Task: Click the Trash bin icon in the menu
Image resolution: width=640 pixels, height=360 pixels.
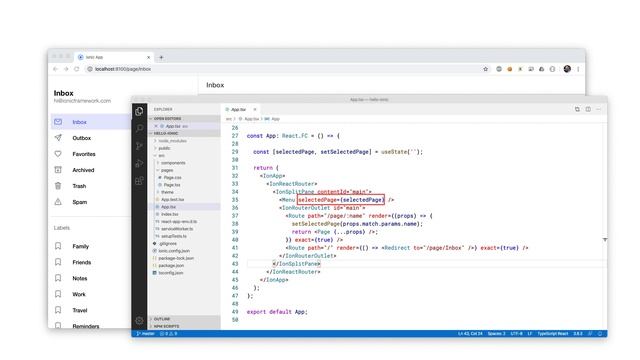Action: tap(58, 186)
